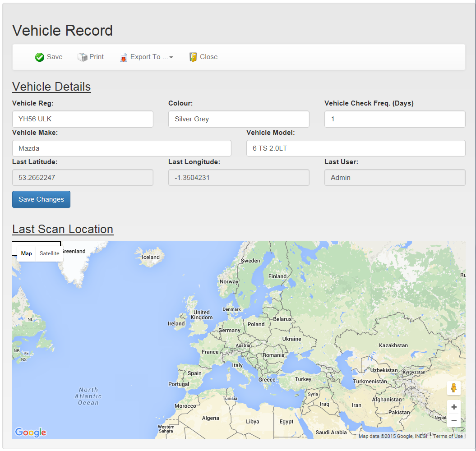Switch map to Satellite view
Viewport: 476px width, 451px height.
(x=50, y=253)
